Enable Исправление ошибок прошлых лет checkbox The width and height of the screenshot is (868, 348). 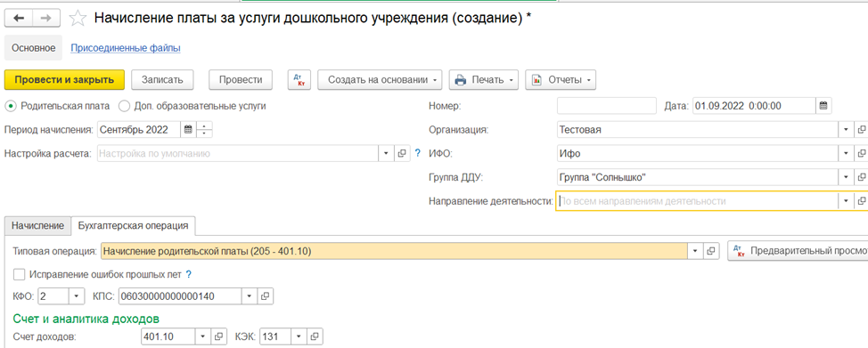[x=19, y=274]
